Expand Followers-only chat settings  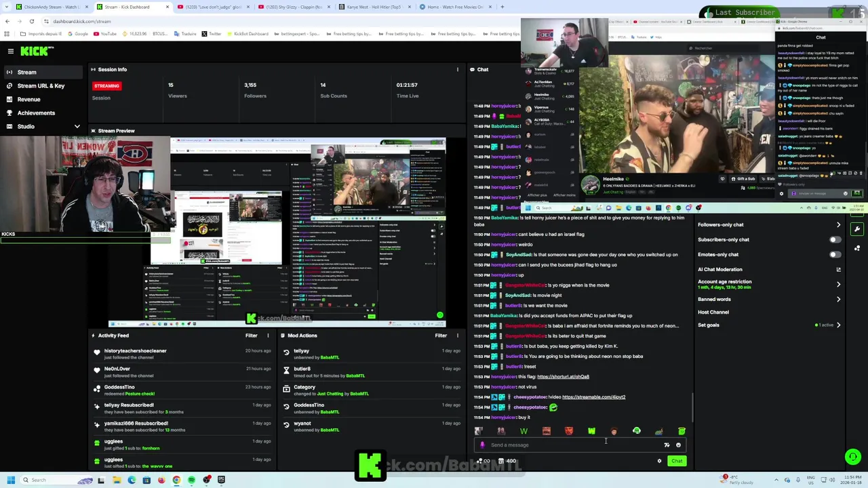838,225
